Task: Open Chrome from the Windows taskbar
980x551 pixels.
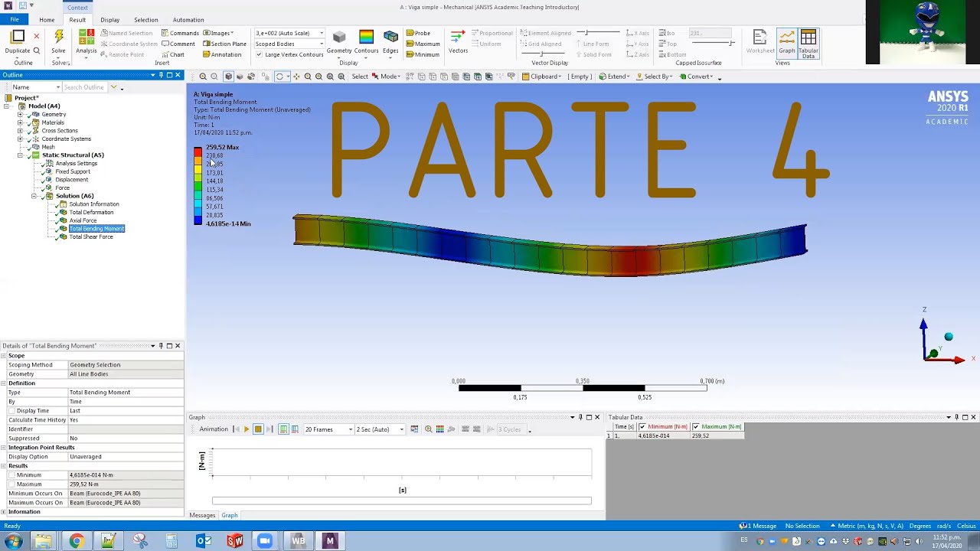Action: pos(76,541)
